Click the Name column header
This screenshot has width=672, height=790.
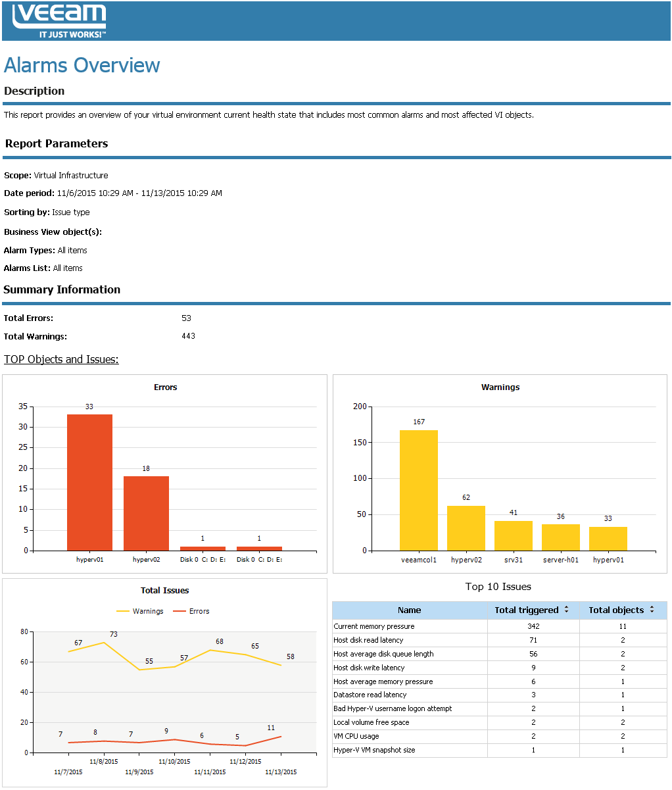[x=409, y=610]
